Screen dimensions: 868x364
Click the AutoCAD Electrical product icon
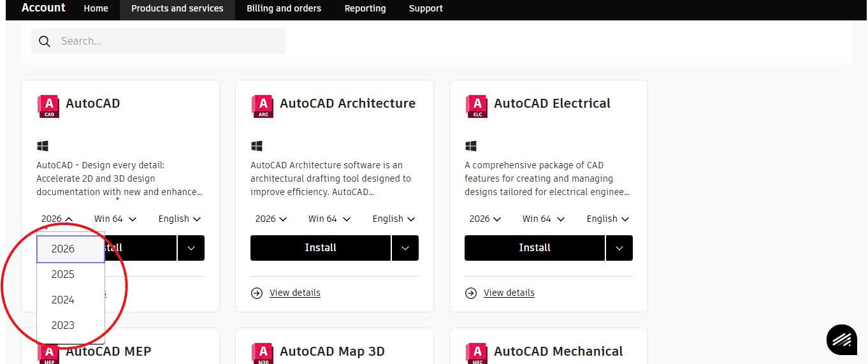tap(476, 106)
